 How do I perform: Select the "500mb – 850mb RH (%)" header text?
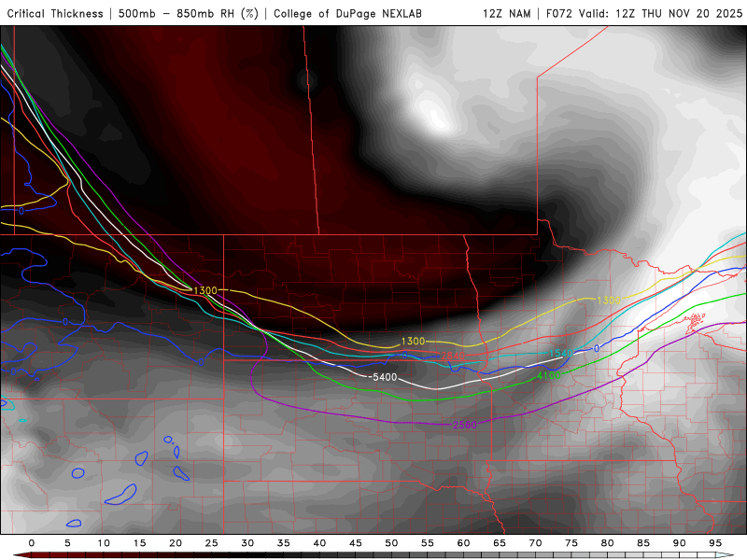(x=189, y=14)
